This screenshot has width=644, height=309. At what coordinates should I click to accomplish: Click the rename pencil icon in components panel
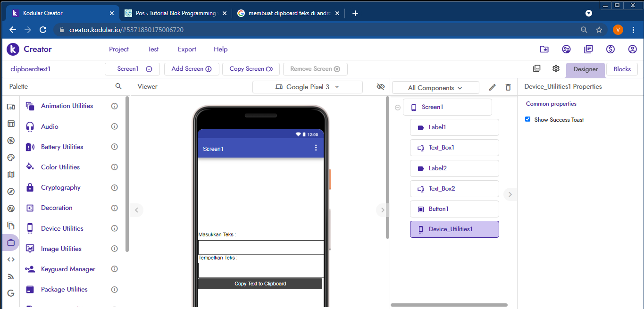point(492,87)
